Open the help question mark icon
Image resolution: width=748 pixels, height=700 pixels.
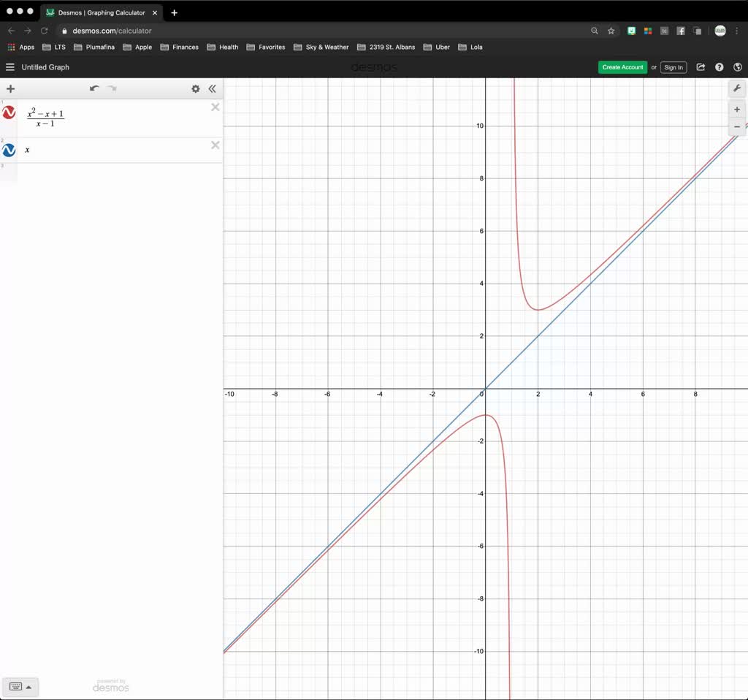point(719,66)
